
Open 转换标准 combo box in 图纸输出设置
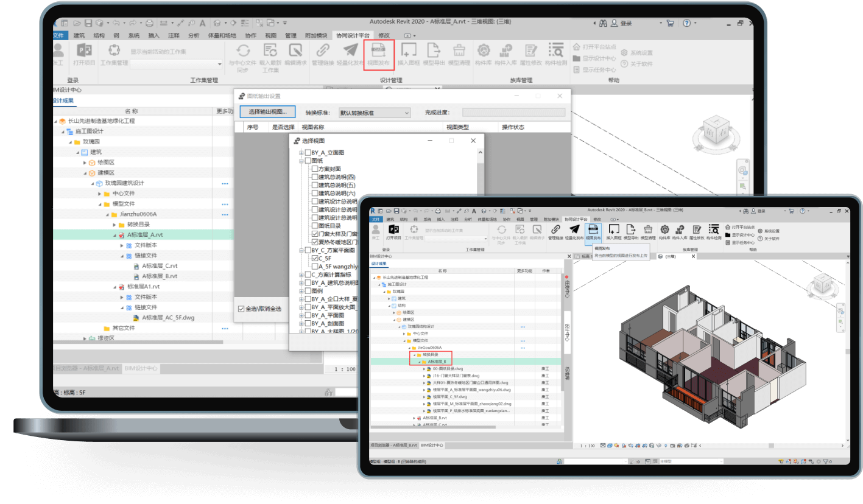[x=375, y=113]
